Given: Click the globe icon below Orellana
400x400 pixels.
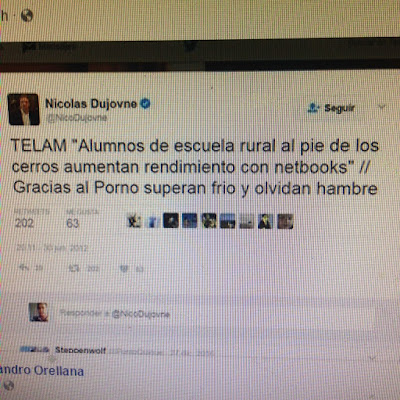Looking at the screenshot, I should (9, 386).
